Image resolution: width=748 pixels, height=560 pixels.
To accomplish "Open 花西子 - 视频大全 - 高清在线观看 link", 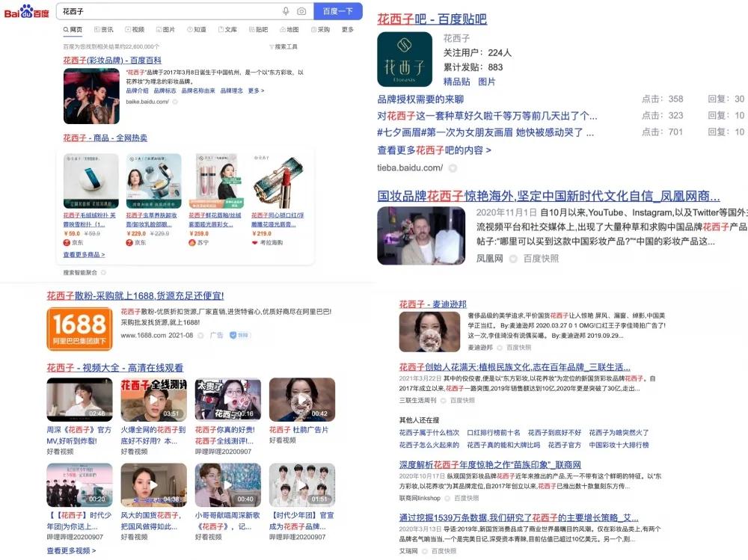I will pos(115,368).
